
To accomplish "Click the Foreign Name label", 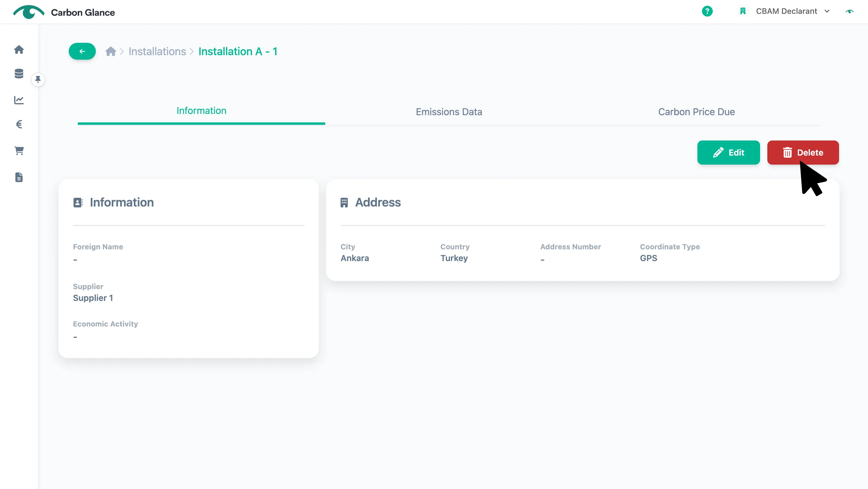I will (x=98, y=247).
